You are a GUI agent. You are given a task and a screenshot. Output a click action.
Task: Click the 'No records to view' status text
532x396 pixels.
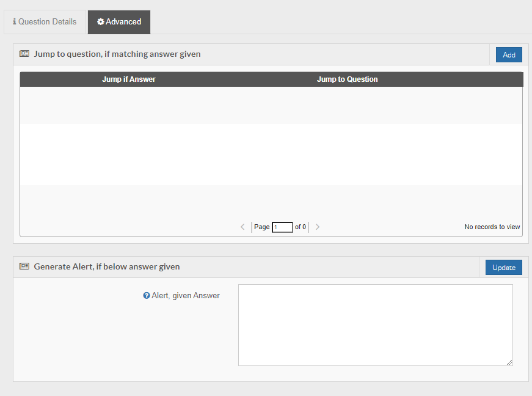click(x=492, y=227)
